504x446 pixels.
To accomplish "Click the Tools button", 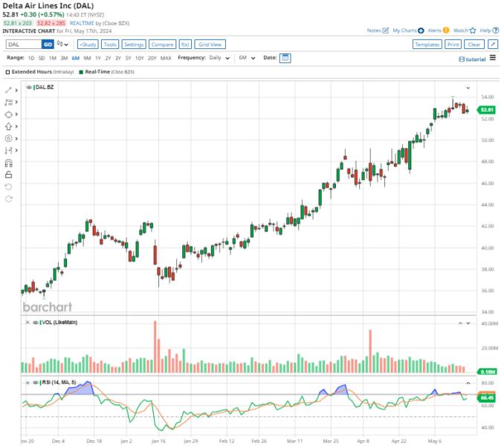I will 110,45.
